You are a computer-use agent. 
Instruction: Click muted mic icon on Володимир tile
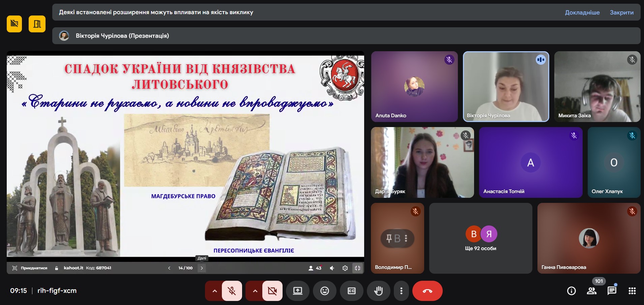coord(415,211)
